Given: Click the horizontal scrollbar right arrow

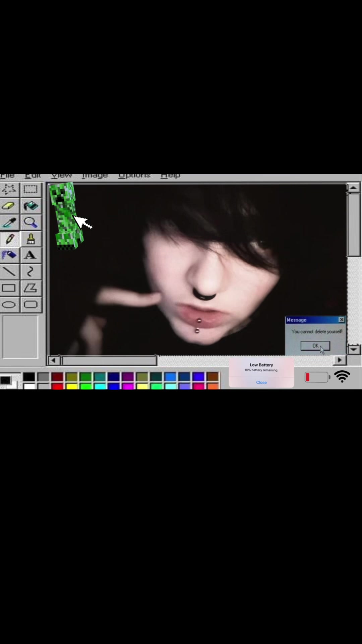Looking at the screenshot, I should (340, 360).
